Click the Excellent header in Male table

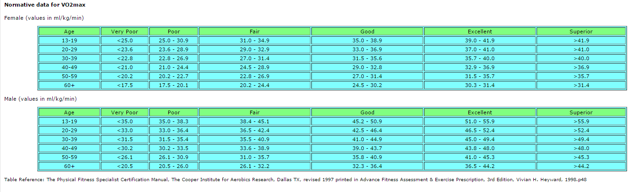tap(480, 112)
